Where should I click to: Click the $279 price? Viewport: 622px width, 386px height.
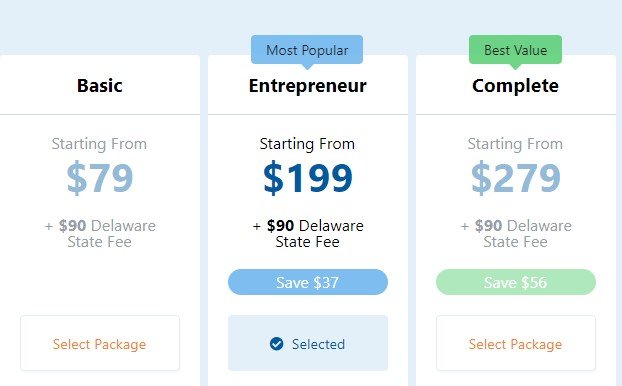click(x=516, y=178)
